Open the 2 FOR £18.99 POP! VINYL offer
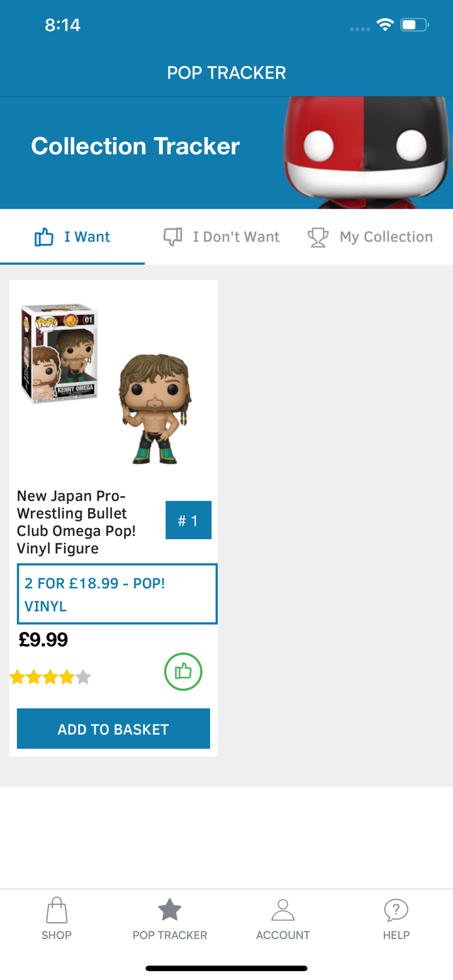This screenshot has width=453, height=980. (117, 594)
